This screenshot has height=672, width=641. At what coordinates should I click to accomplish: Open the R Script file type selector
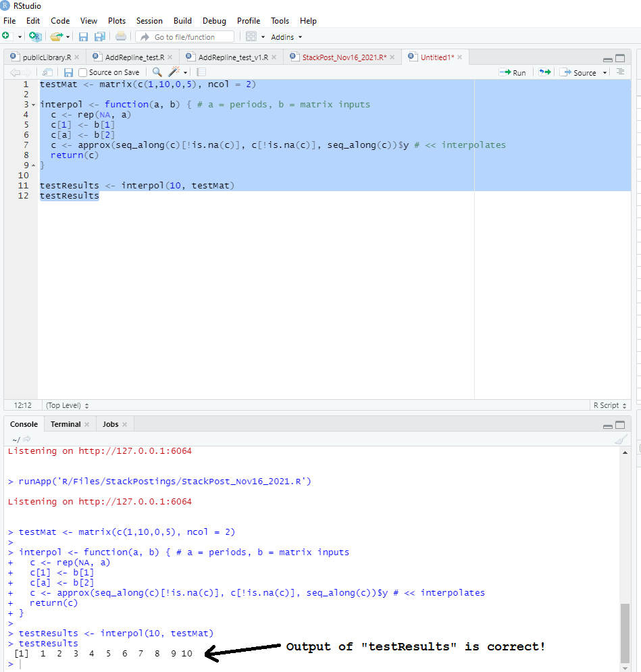click(610, 405)
